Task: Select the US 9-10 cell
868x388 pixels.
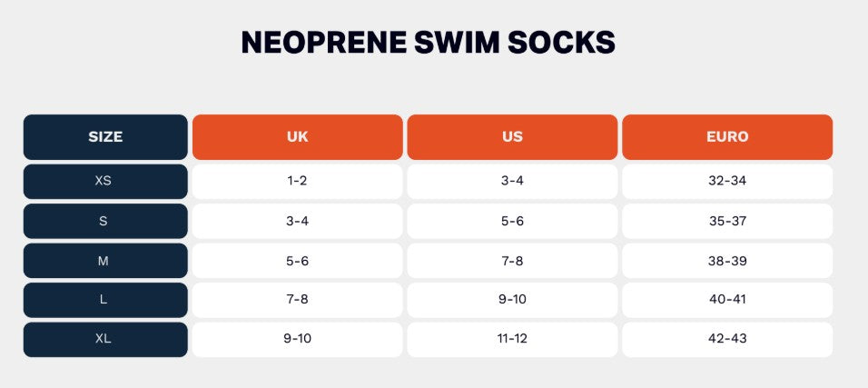Action: point(512,300)
